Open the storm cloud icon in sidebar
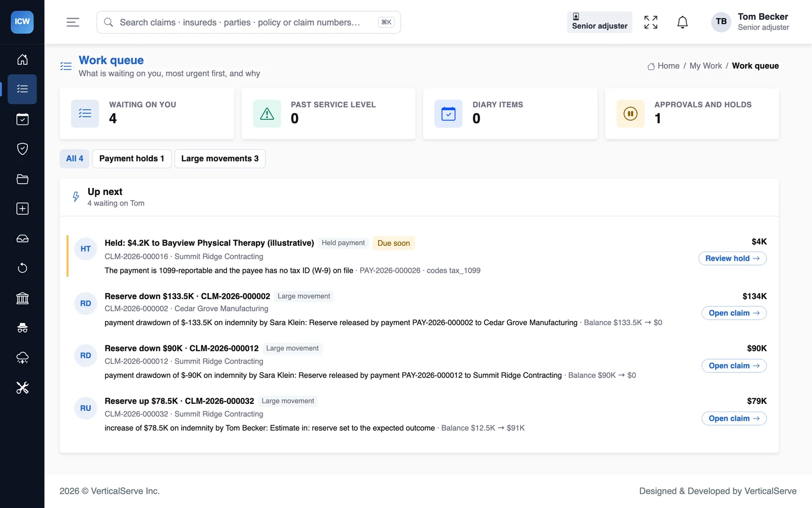The image size is (812, 508). [x=22, y=358]
